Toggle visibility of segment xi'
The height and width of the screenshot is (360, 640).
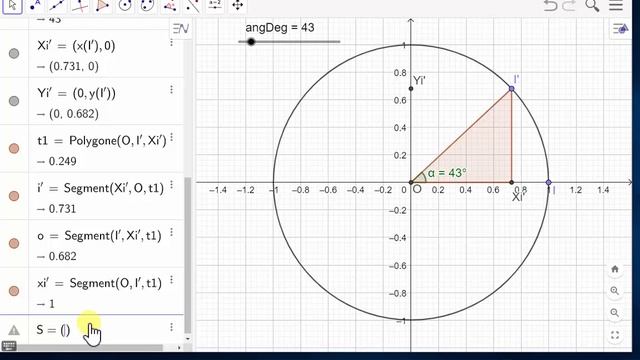point(14,291)
